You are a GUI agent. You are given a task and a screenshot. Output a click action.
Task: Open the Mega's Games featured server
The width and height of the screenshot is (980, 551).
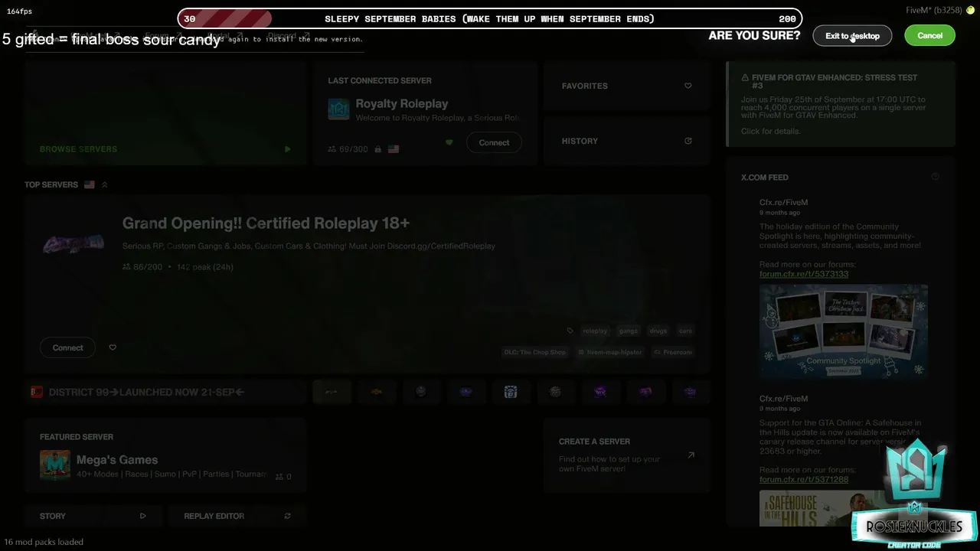(x=165, y=455)
